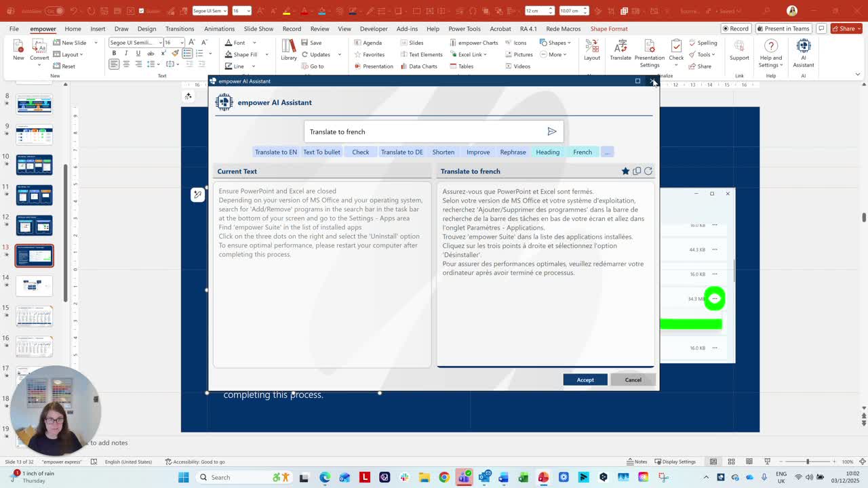
Task: Toggle Bold formatting
Action: (x=114, y=54)
